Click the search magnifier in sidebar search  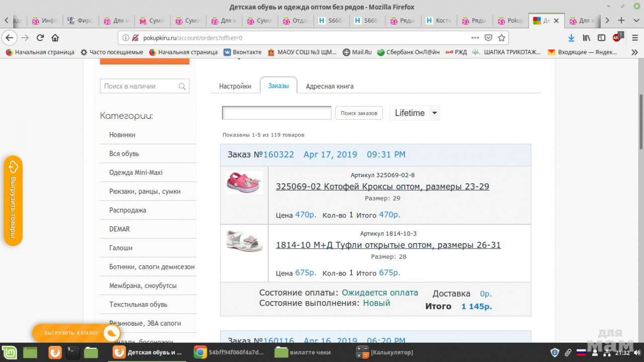coord(182,86)
